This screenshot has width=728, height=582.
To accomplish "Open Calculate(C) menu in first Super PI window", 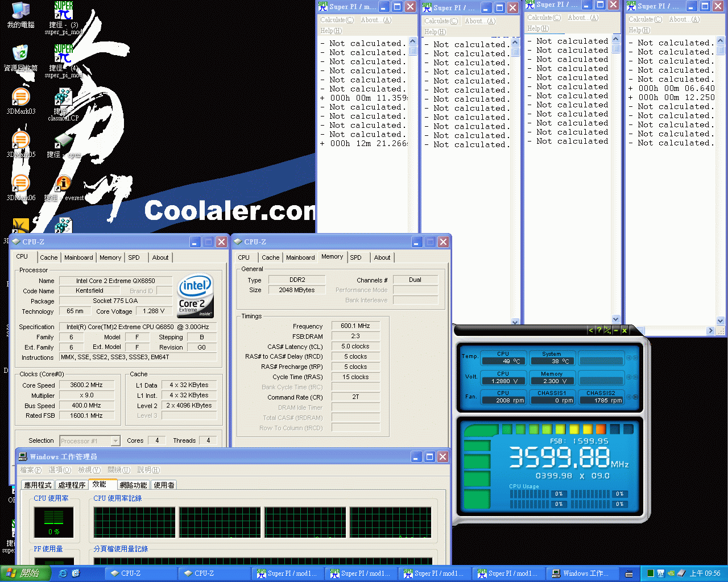I will pyautogui.click(x=337, y=20).
